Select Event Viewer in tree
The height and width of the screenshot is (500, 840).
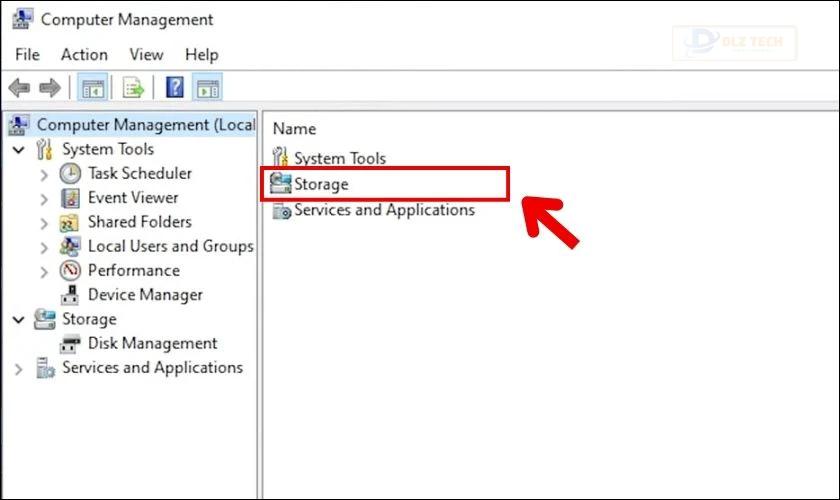[x=133, y=198]
